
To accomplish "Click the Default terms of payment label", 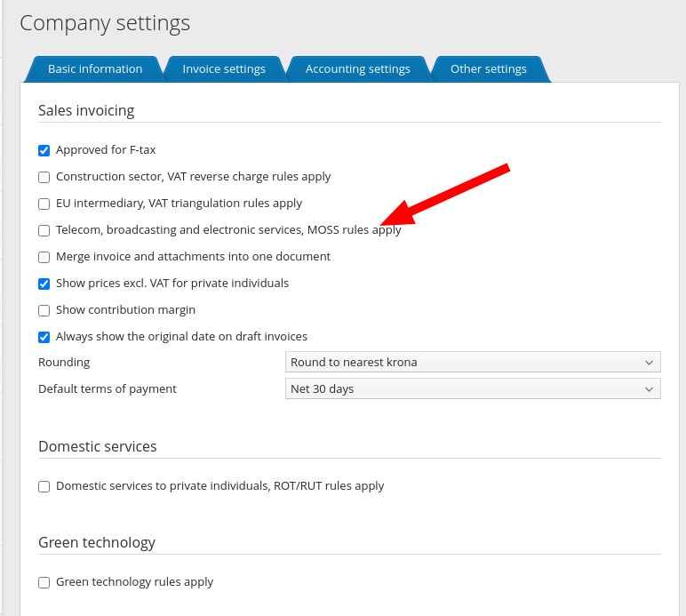I will point(108,388).
